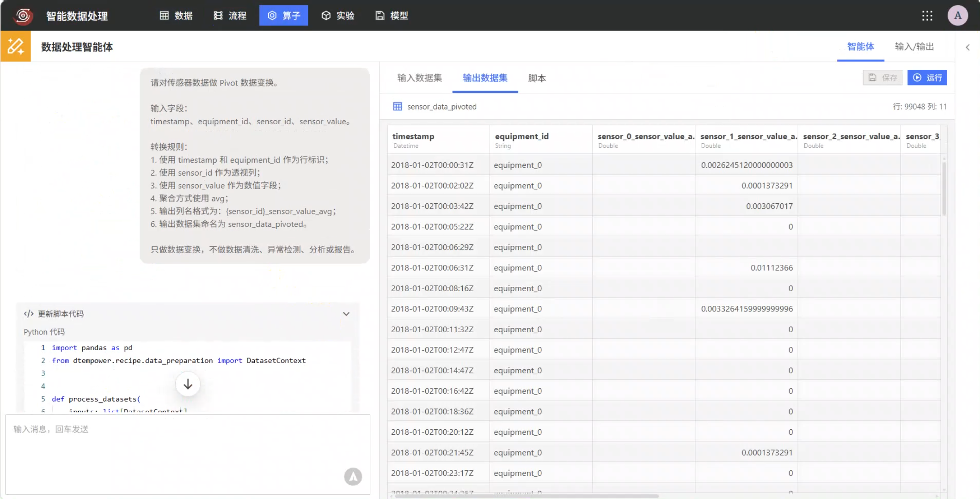Collapse the right panel chevron
Screen dimensions: 980x499
click(968, 47)
